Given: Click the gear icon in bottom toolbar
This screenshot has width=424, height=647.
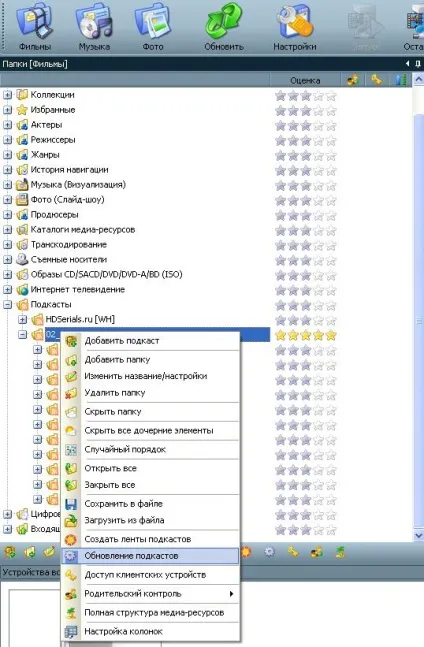Looking at the screenshot, I should [269, 552].
